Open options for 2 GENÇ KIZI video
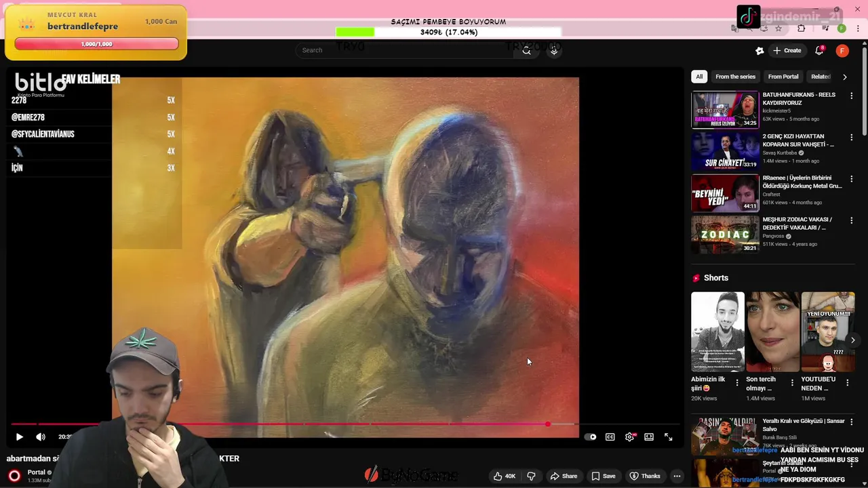 click(852, 138)
